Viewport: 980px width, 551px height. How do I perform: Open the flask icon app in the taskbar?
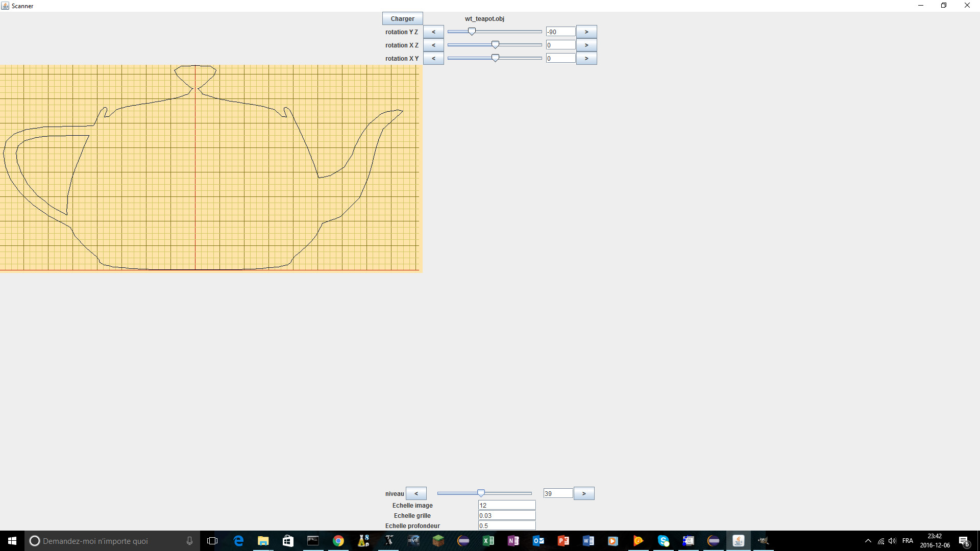[363, 541]
